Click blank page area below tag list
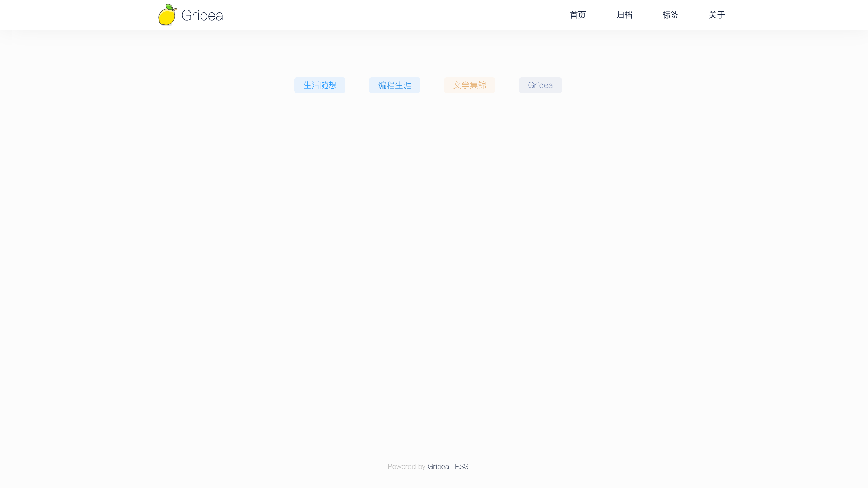Viewport: 868px width, 488px height. [434, 236]
